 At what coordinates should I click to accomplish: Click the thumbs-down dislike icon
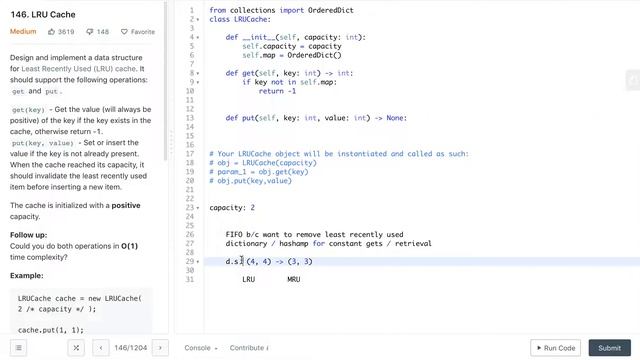coord(89,31)
